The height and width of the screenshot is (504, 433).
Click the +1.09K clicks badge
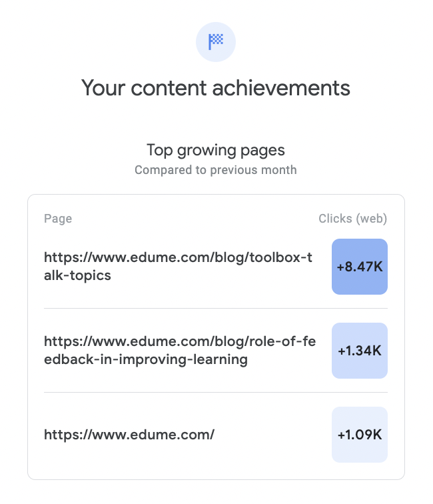point(360,435)
